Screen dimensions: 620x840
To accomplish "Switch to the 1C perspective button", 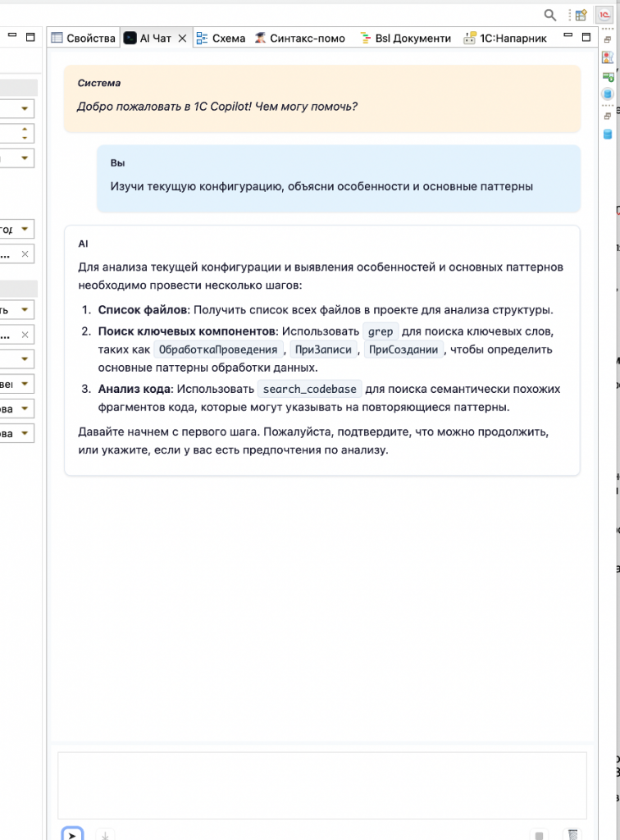I will 604,15.
